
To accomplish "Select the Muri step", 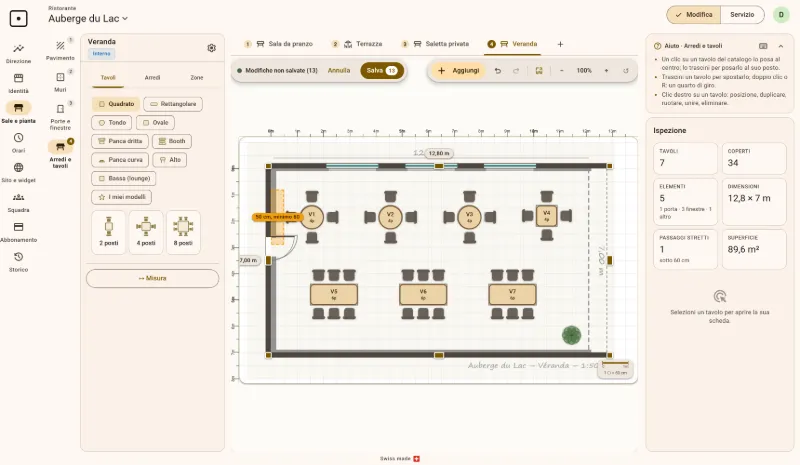I will tap(60, 81).
